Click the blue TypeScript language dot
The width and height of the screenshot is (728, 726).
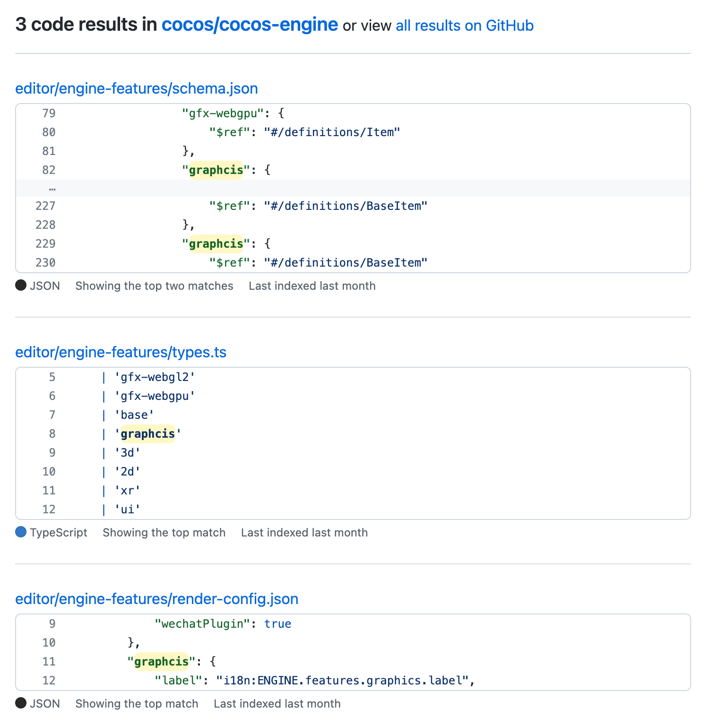coord(21,532)
